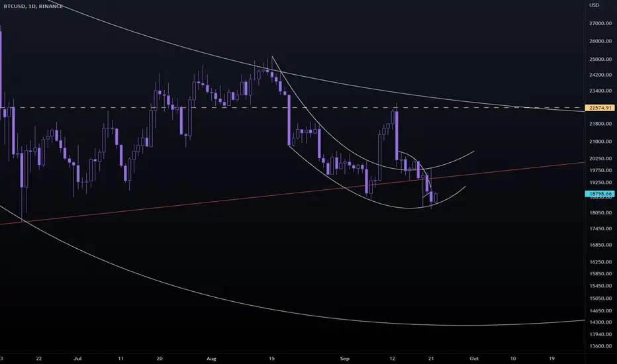Click the 15 date label on time axis

coord(271,359)
